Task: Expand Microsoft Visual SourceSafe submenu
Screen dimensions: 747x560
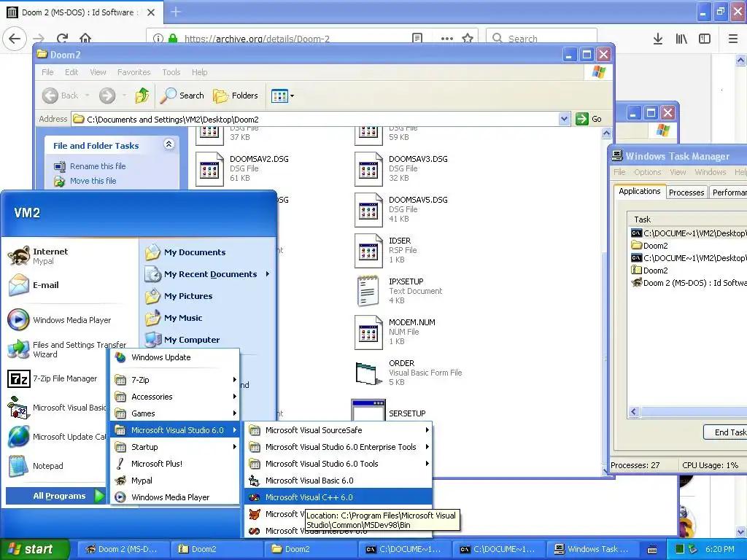Action: coord(338,430)
